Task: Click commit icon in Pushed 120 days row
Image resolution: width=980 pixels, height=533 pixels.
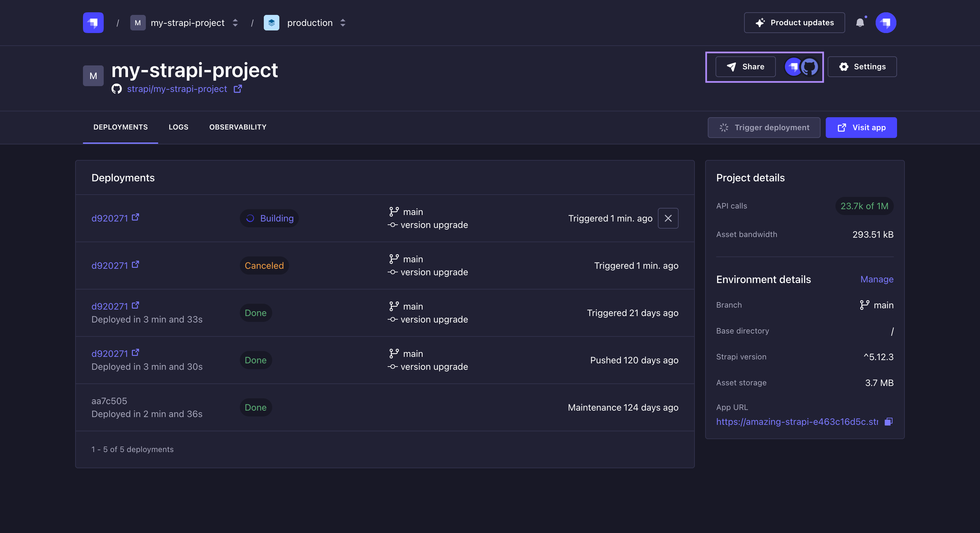Action: click(x=392, y=367)
